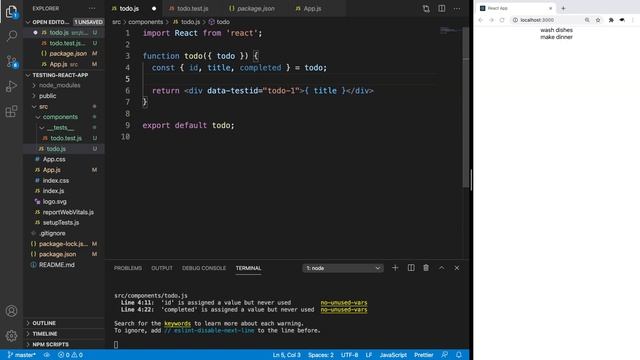Kill the terminal with trash icon
The width and height of the screenshot is (640, 360).
[x=426, y=268]
